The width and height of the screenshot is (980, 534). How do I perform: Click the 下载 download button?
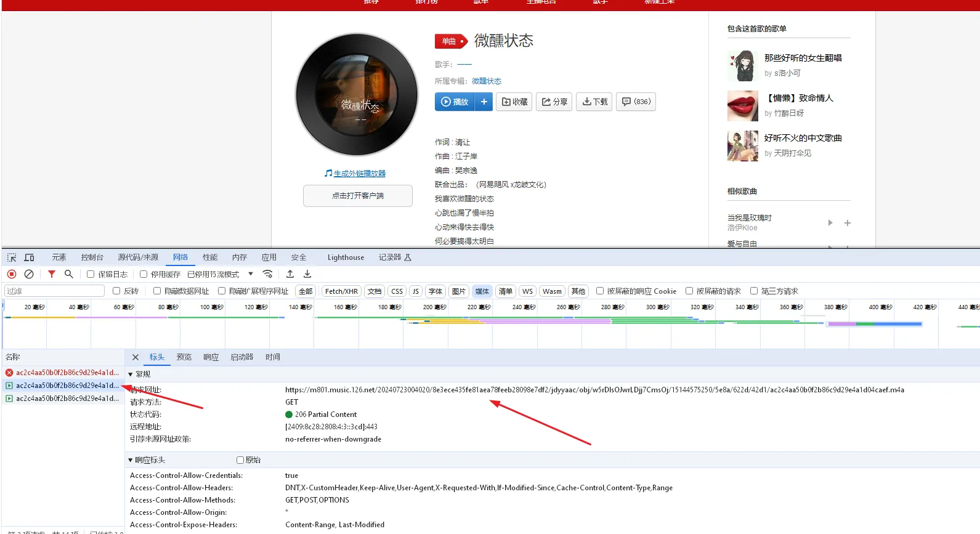(x=594, y=102)
